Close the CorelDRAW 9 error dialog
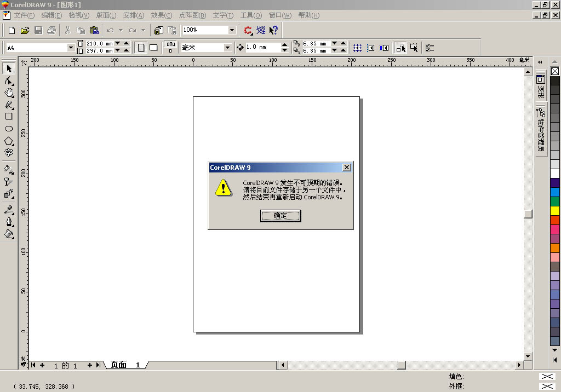Viewport: 561px width, 392px height. coord(346,168)
